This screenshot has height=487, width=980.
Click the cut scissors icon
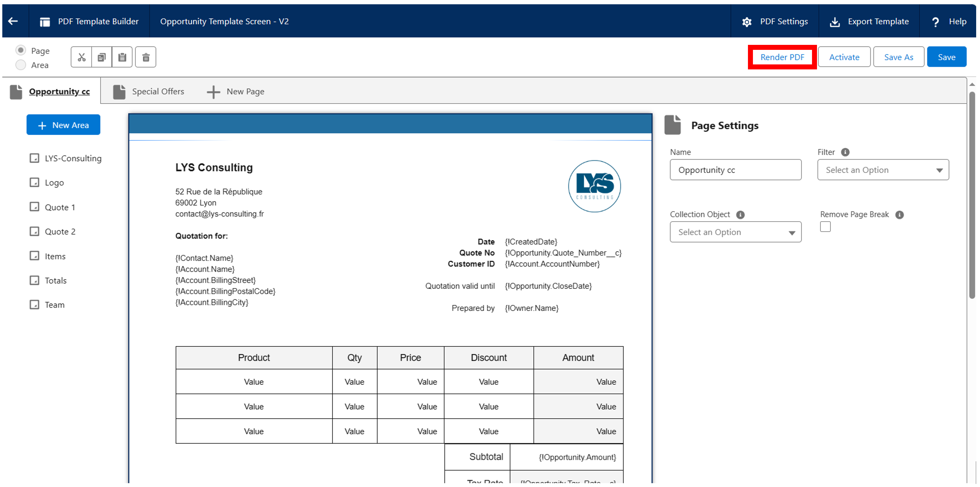(x=81, y=57)
